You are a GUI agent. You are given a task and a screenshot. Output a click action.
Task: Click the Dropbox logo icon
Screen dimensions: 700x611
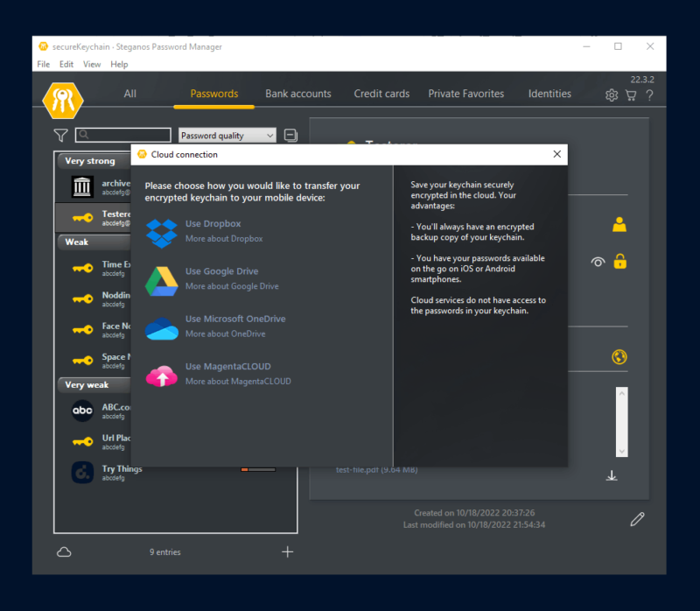click(x=162, y=234)
